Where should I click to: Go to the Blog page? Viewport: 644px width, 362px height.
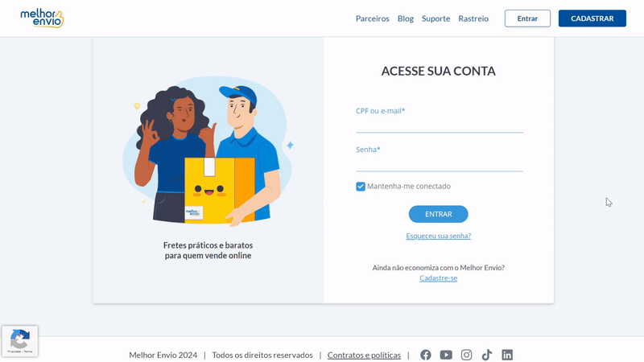click(x=406, y=19)
